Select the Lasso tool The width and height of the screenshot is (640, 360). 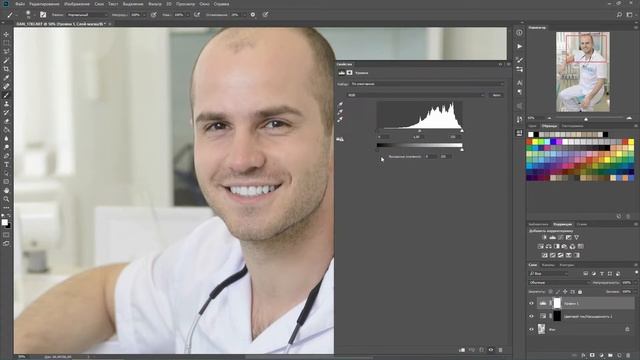(6, 52)
